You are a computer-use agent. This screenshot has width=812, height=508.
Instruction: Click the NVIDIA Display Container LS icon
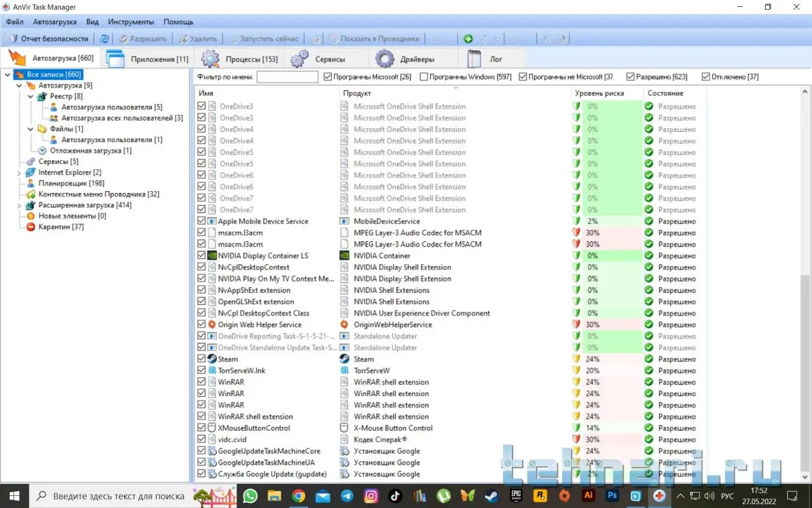coord(213,256)
